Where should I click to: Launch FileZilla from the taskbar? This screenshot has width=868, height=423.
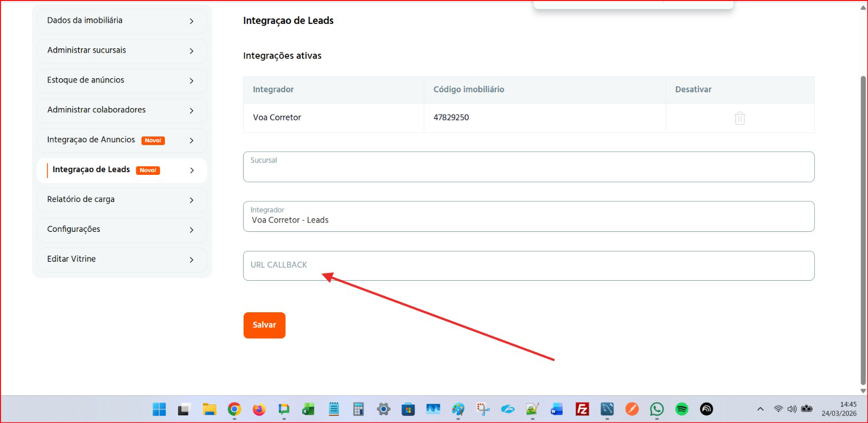click(x=582, y=409)
